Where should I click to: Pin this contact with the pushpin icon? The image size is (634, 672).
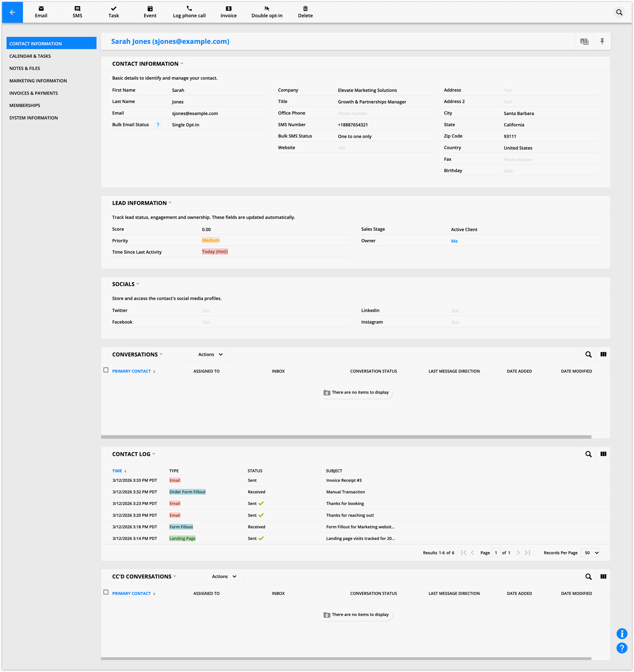(602, 41)
